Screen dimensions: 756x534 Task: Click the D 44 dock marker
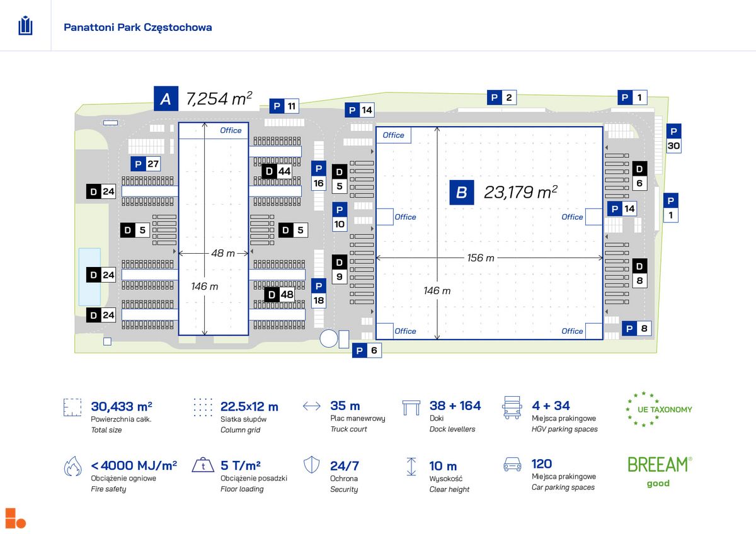coord(277,171)
